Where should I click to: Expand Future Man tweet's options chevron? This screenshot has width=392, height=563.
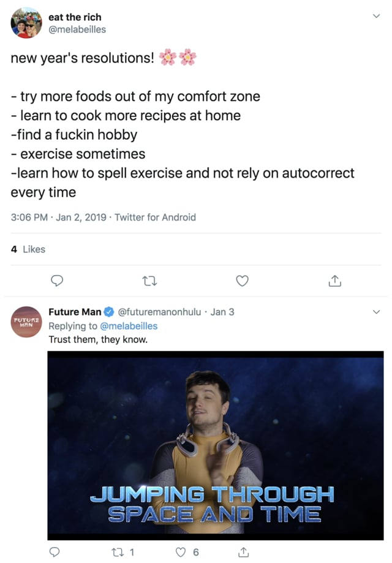pyautogui.click(x=376, y=311)
